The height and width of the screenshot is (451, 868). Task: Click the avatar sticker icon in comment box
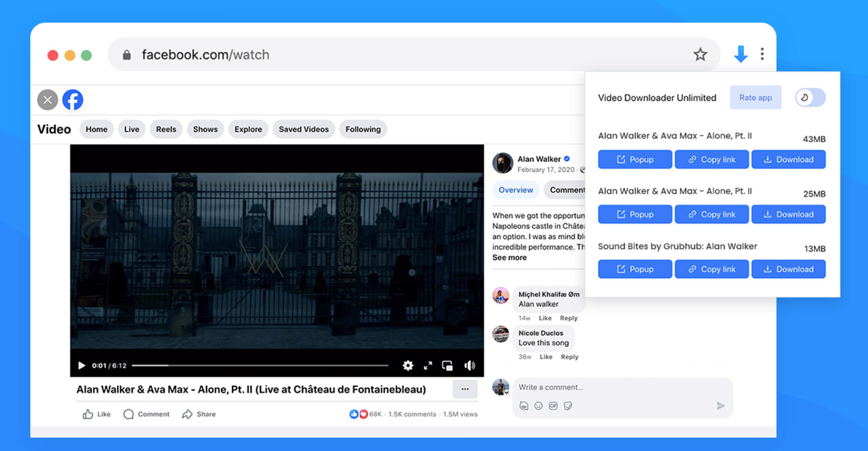pyautogui.click(x=524, y=406)
